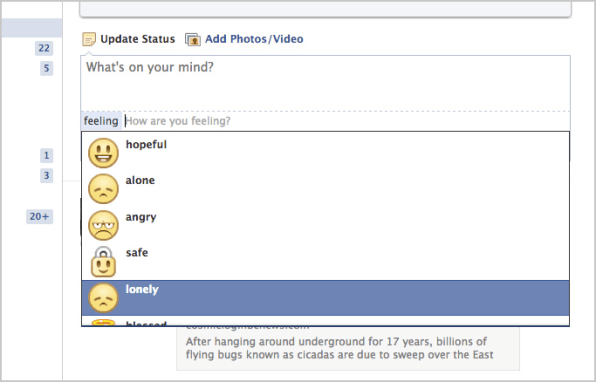Select the angry frowning emoji

pos(103,225)
